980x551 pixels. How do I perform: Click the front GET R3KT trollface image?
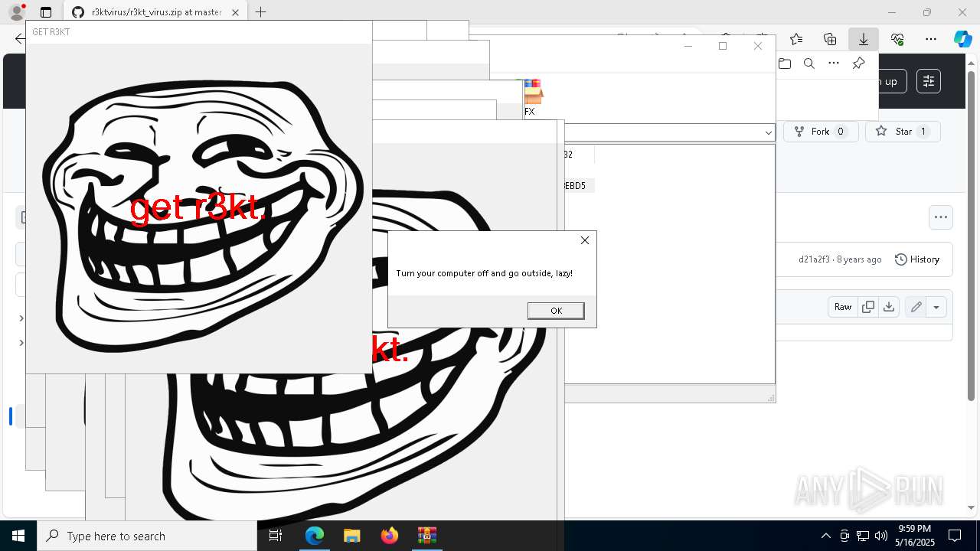coord(199,208)
